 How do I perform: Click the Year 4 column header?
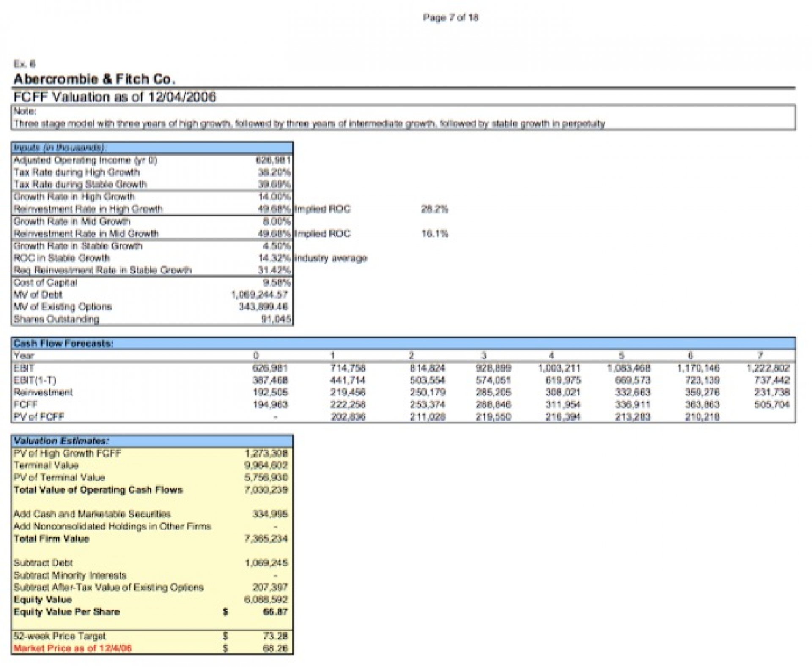pos(551,355)
